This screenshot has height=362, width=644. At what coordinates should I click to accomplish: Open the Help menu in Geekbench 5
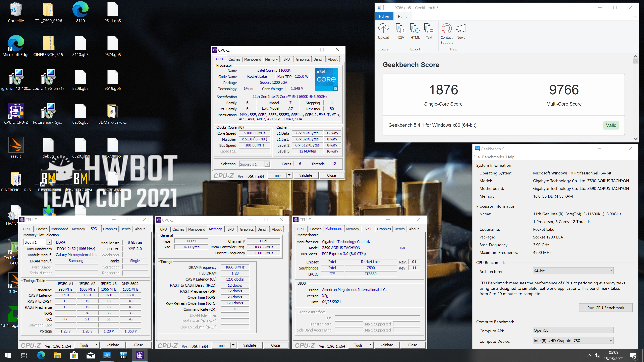[x=510, y=157]
